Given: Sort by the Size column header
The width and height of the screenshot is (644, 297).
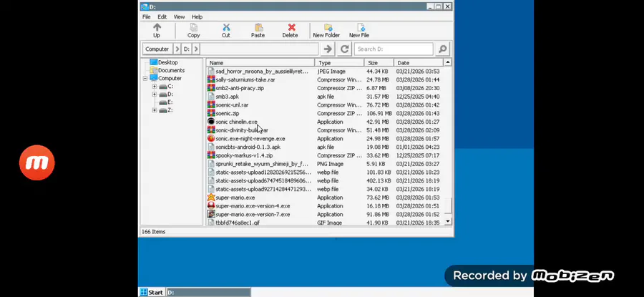Looking at the screenshot, I should (379, 63).
